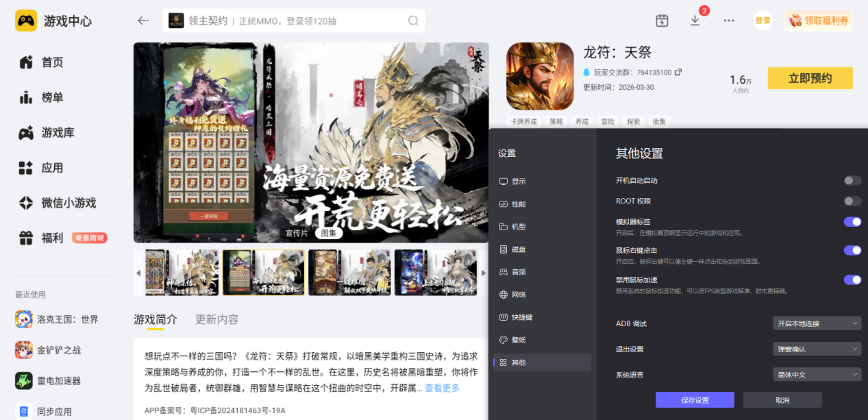Image resolution: width=868 pixels, height=420 pixels.
Task: Open the three-dot more menu
Action: point(729,21)
